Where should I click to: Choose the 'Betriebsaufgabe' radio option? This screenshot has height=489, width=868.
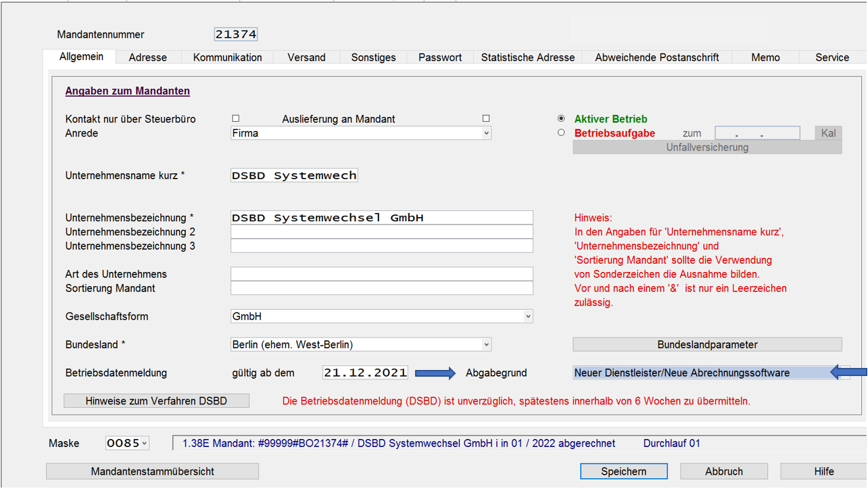point(561,133)
